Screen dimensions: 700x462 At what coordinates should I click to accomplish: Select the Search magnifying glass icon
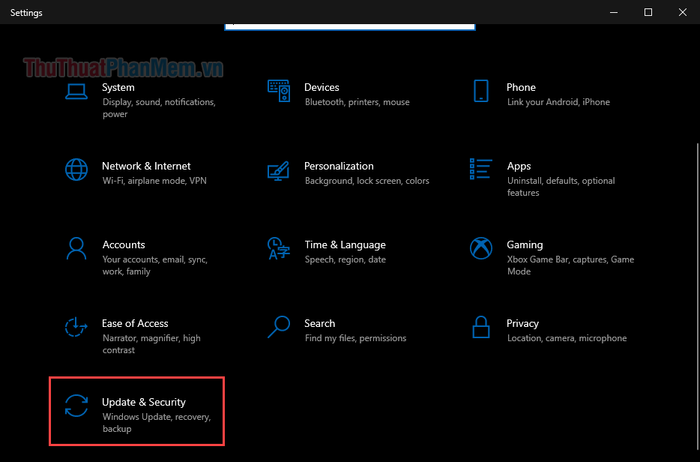pyautogui.click(x=279, y=327)
